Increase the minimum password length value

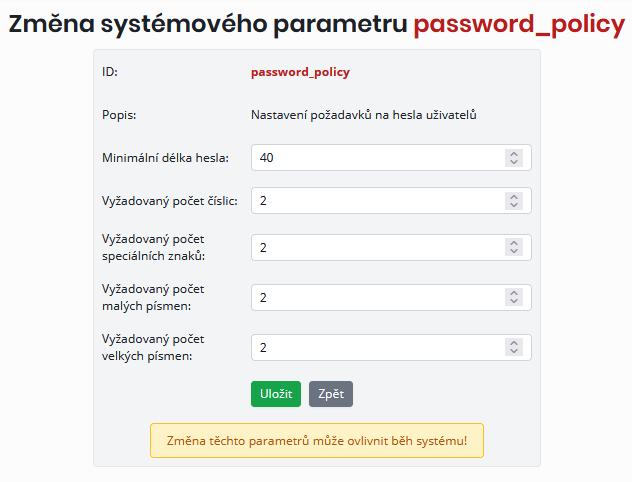(514, 154)
